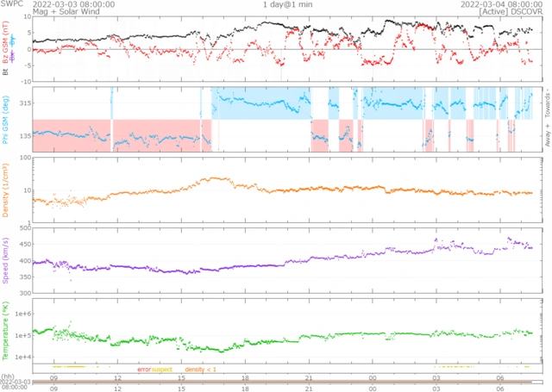552x392 pixels.
Task: Click the 18 hour tick on bottom timeline
Action: [245, 377]
